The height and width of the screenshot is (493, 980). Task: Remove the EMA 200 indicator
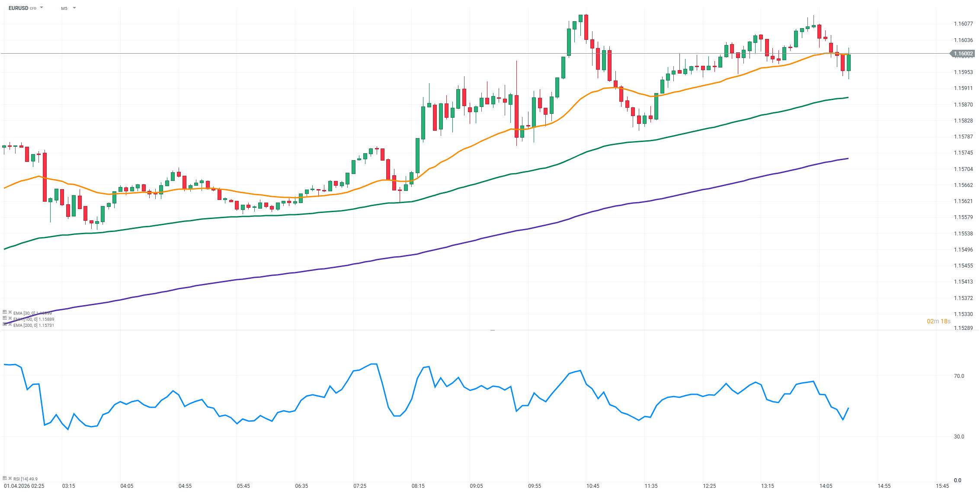10,324
